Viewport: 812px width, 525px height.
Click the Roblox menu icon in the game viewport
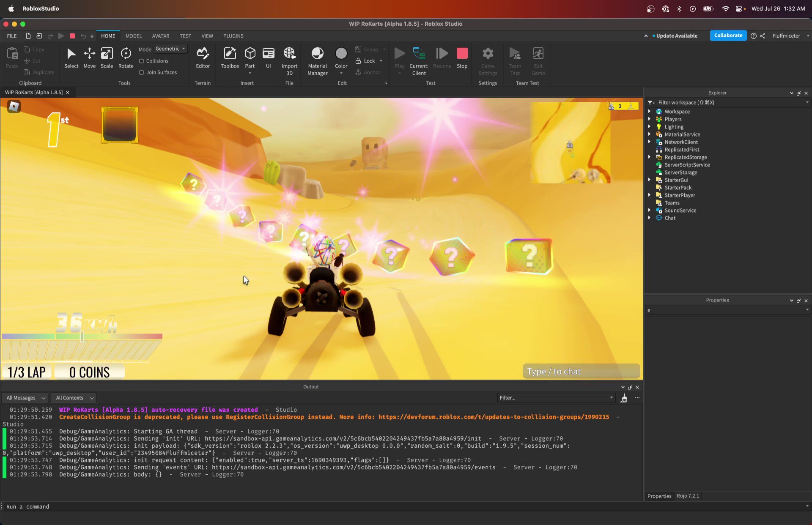[14, 107]
